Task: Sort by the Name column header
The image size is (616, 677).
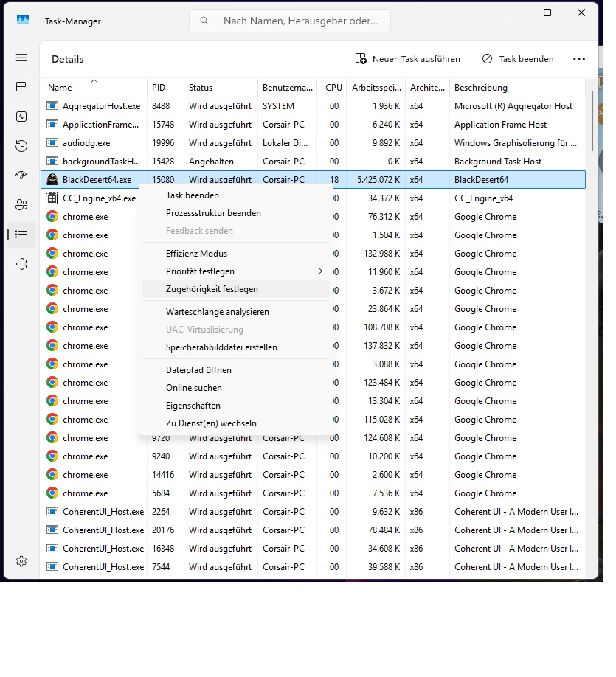Action: [x=93, y=87]
